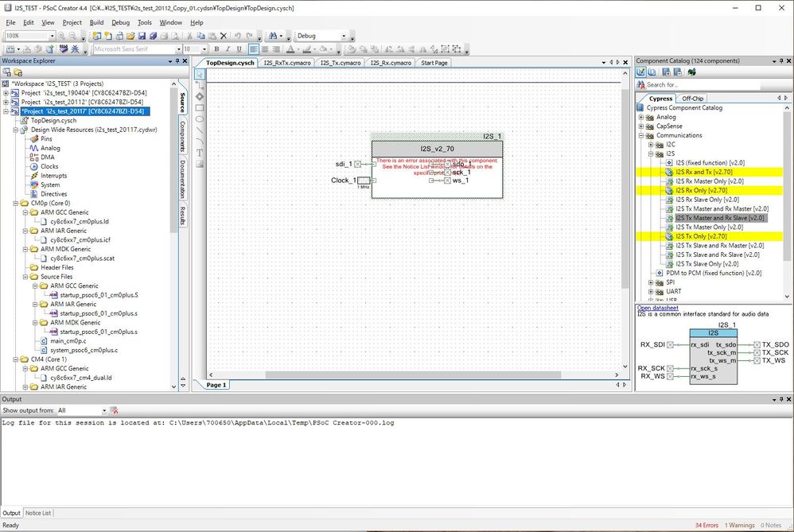Select the image insert tool
Screen dimensions: 794x532
tap(200, 164)
